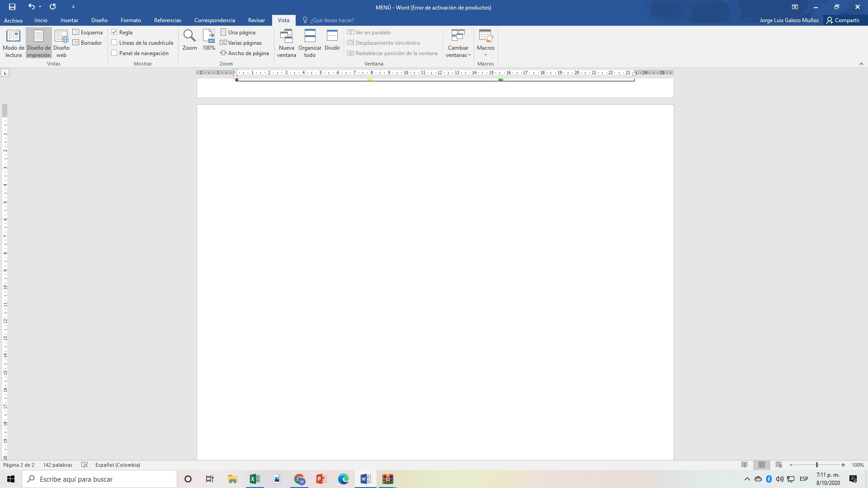Enable Líneas de la cuadrícula checkbox
This screenshot has height=488, width=868.
click(114, 42)
